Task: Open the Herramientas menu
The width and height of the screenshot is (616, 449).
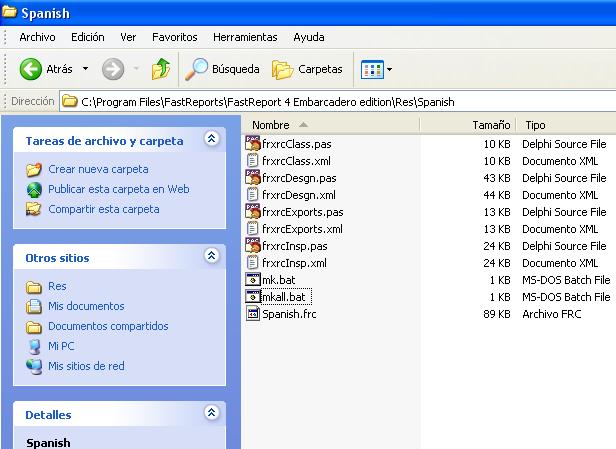Action: pyautogui.click(x=245, y=37)
